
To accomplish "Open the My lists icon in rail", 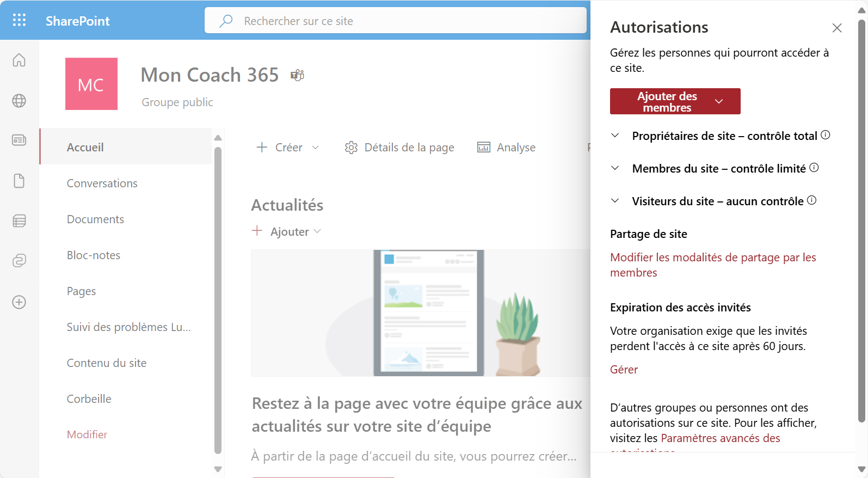I will (19, 220).
